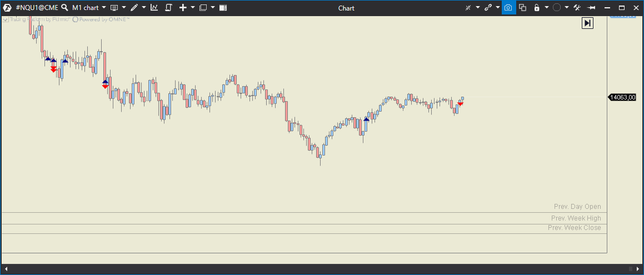Screen dimensions: 644x275
Task: Open the indicators chart icon
Action: tap(154, 8)
